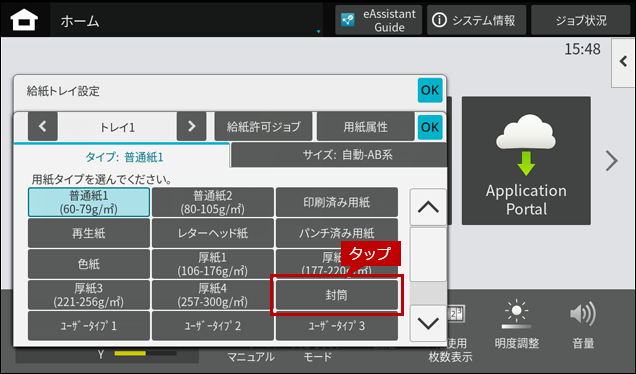Select 普通紙1 (60-79g/㎡) paper type
The height and width of the screenshot is (374, 636).
(89, 202)
